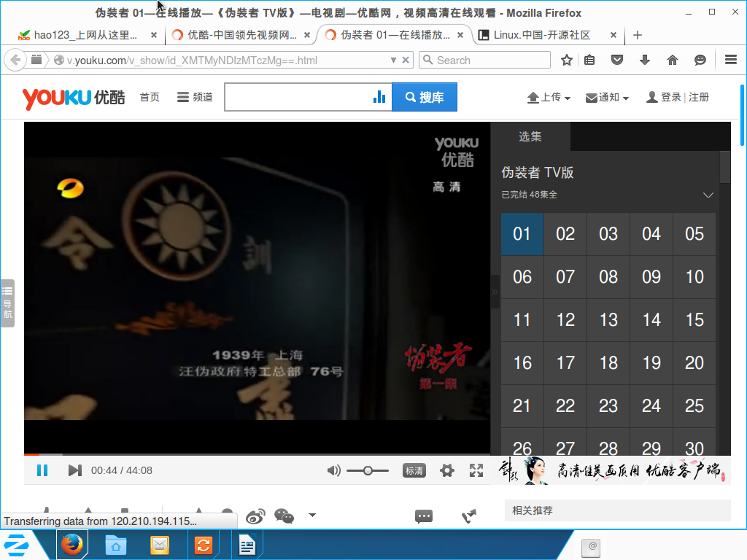Enter fullscreen video mode

(476, 471)
